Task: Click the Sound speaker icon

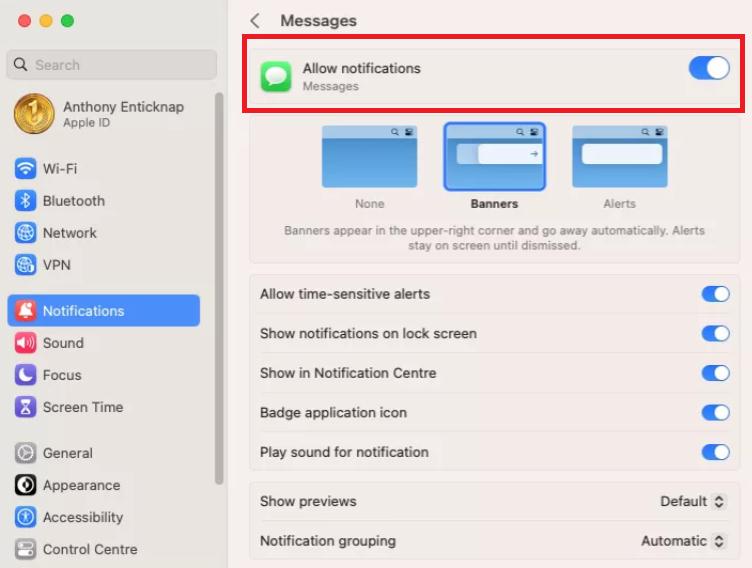Action: [25, 343]
